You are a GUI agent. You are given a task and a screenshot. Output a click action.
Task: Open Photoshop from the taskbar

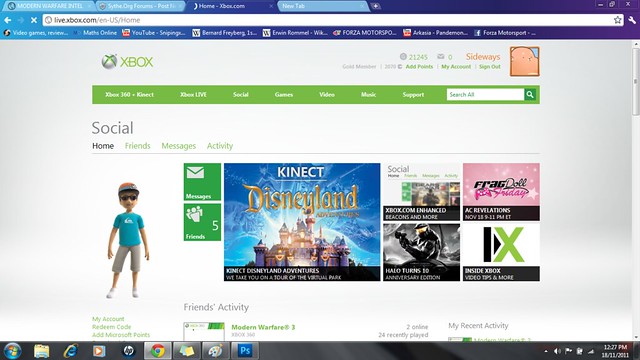point(245,351)
